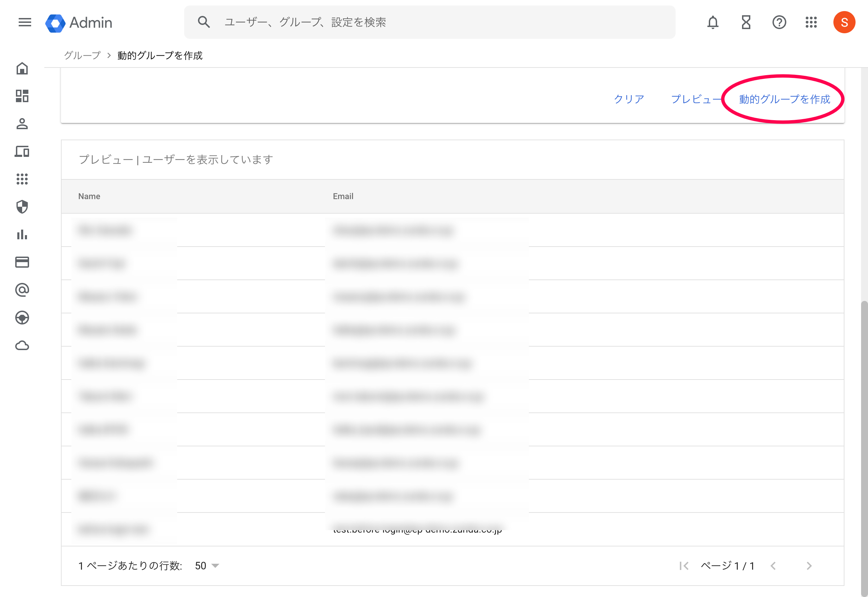The height and width of the screenshot is (597, 868).
Task: Click the プレビュー button
Action: [x=696, y=99]
